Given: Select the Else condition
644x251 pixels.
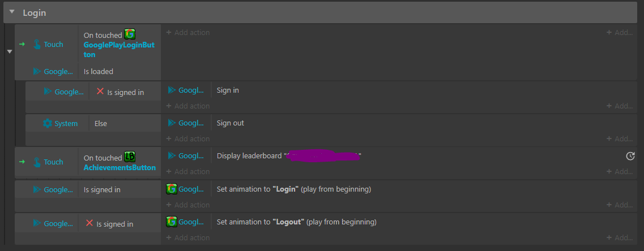Looking at the screenshot, I should [101, 123].
